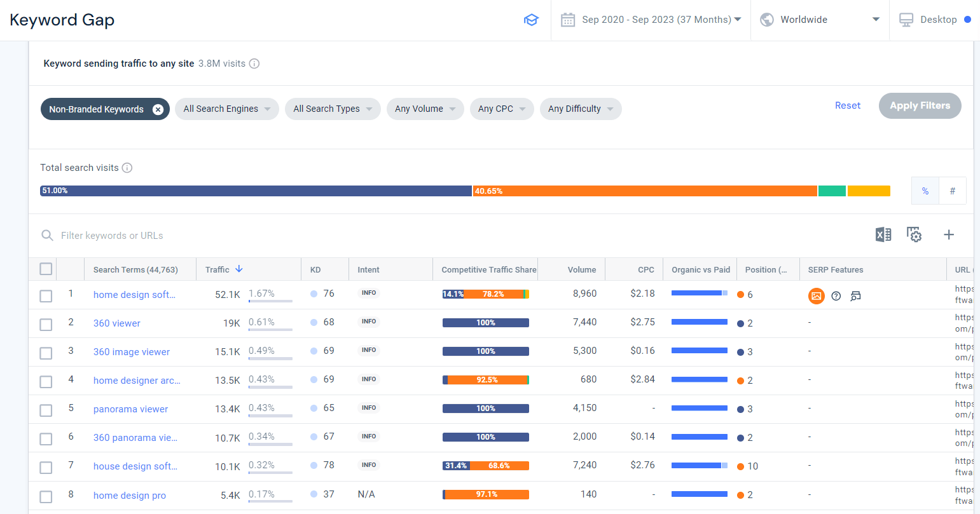Open the academy graduation cap icon

[x=531, y=20]
